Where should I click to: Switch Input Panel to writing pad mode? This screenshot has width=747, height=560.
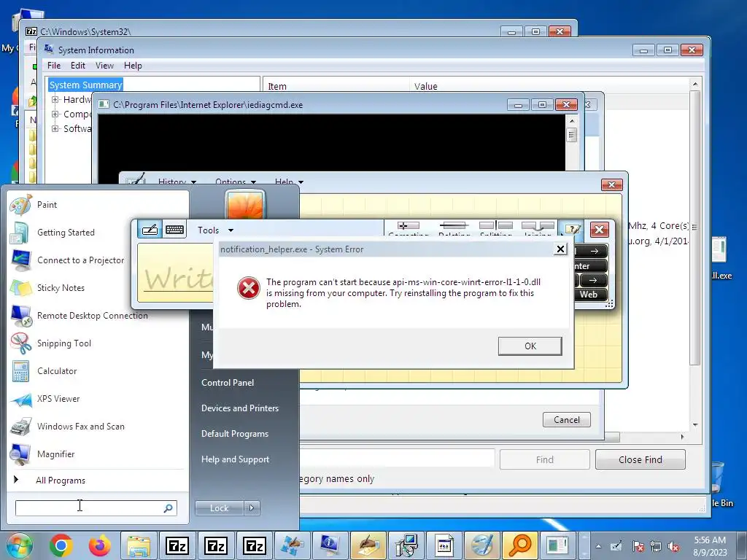150,230
